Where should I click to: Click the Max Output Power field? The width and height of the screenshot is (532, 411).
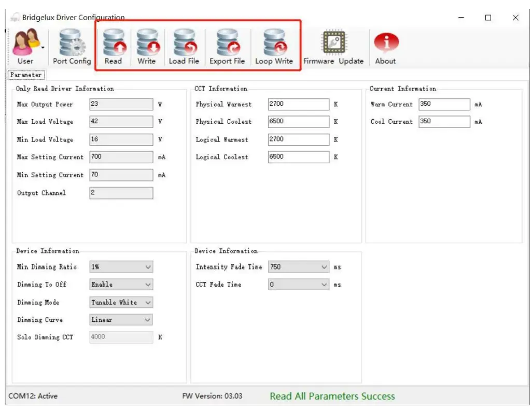(121, 104)
